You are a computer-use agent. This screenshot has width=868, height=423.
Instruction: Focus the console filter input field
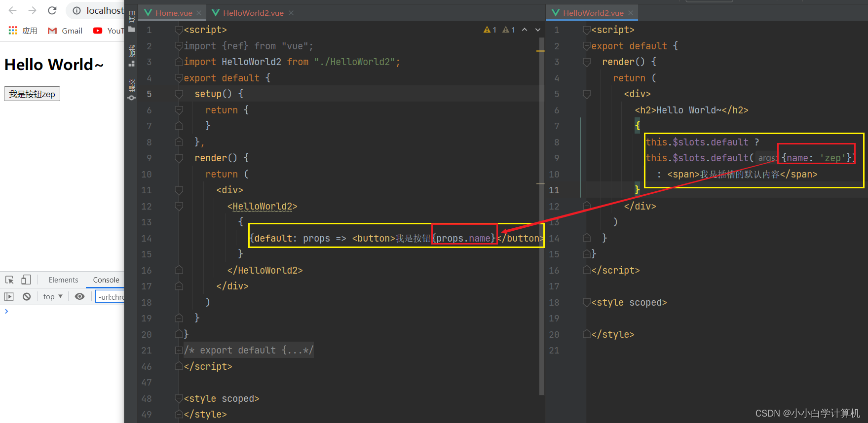[x=110, y=297]
